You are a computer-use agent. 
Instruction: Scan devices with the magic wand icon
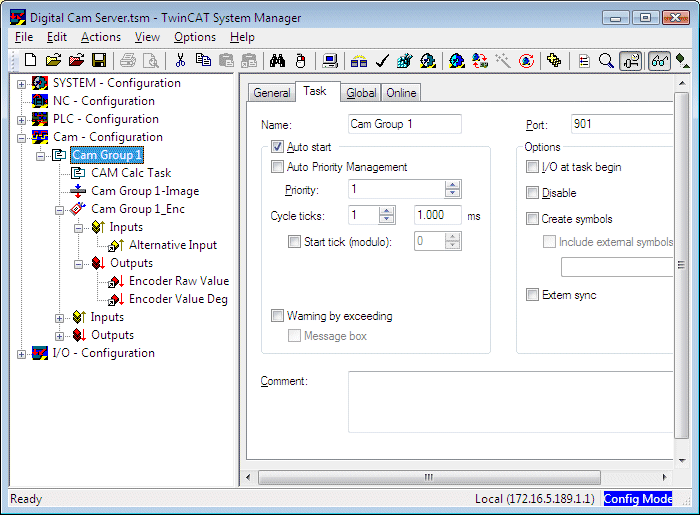[503, 60]
